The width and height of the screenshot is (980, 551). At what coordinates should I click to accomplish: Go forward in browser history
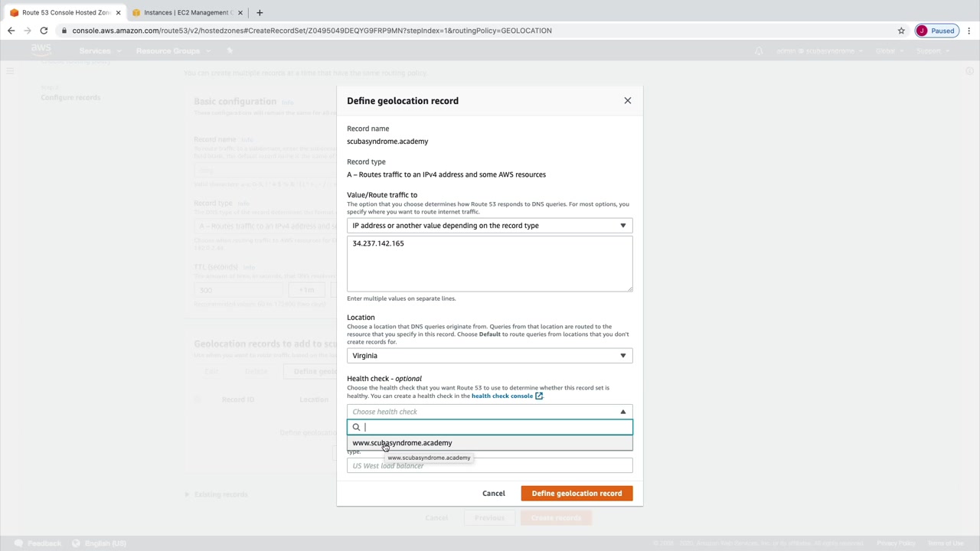pyautogui.click(x=28, y=31)
